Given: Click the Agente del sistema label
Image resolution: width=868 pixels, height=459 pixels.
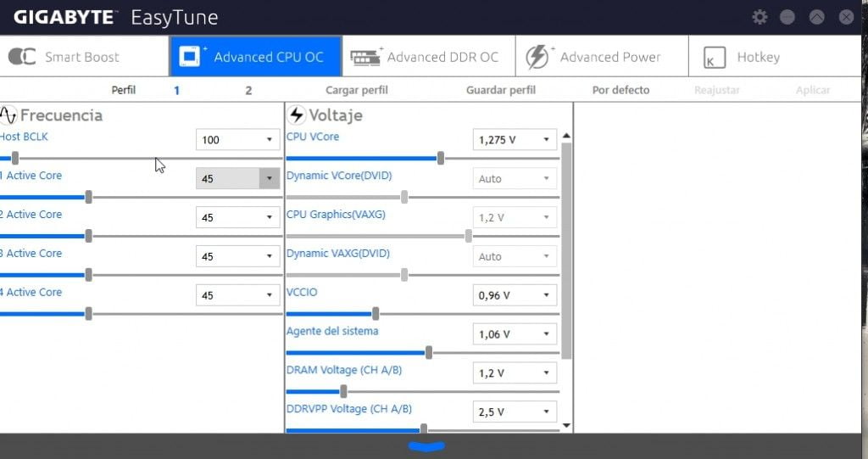Looking at the screenshot, I should pyautogui.click(x=332, y=331).
